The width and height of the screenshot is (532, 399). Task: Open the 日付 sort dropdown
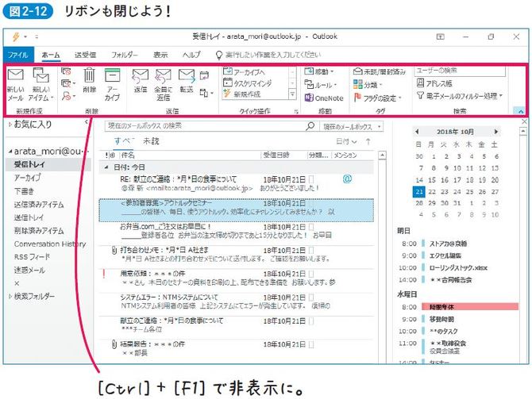tap(346, 142)
